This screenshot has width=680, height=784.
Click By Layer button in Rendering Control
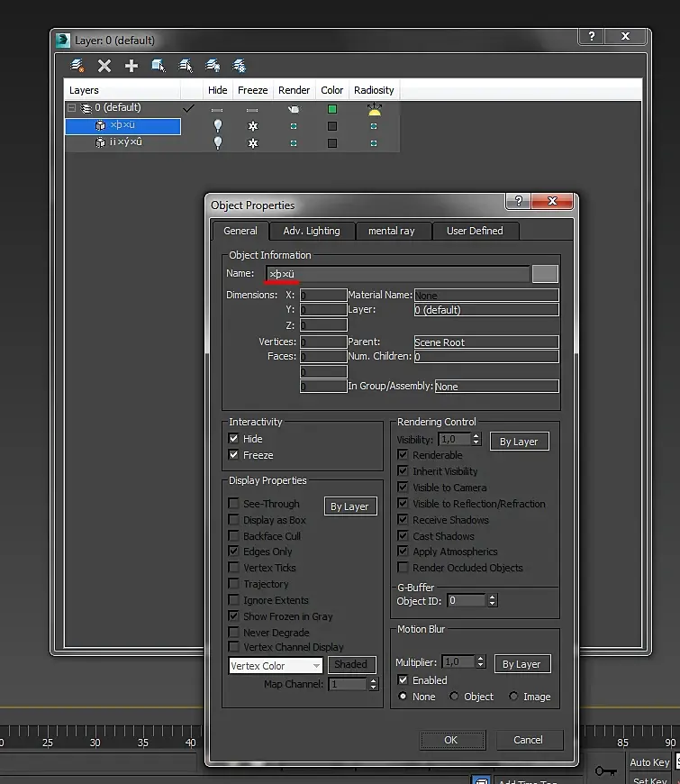[519, 442]
